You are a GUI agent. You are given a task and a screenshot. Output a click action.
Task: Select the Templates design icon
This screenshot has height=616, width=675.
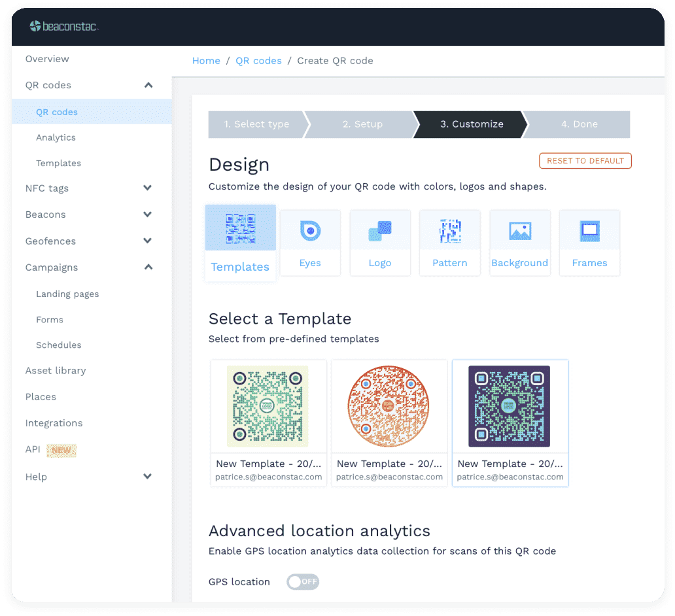pos(240,228)
